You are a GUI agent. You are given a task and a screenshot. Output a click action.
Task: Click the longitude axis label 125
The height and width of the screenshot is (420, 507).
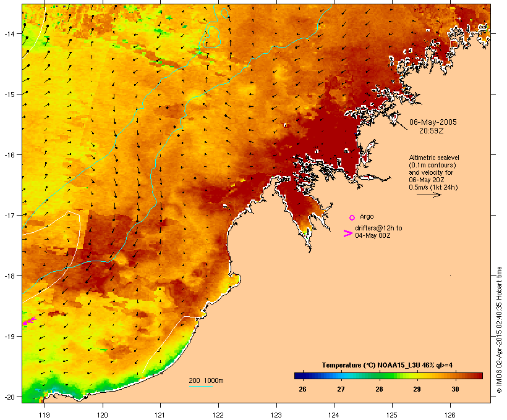click(x=392, y=415)
